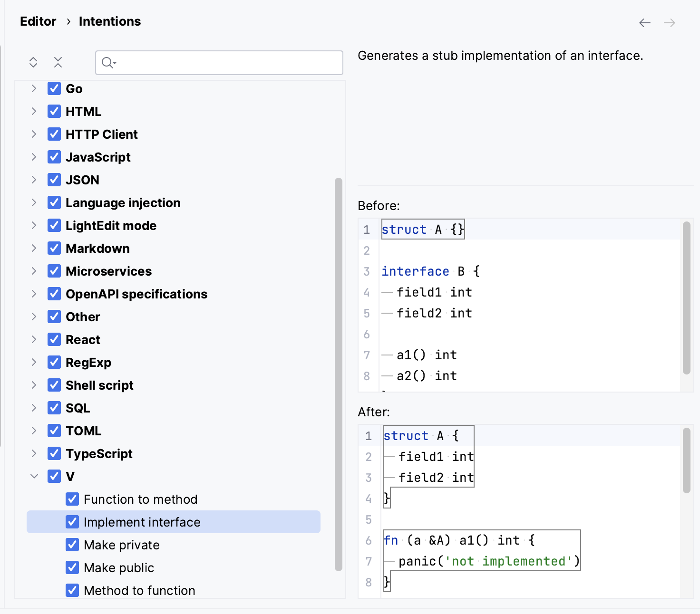Uncheck Make private under V
The image size is (700, 614).
pyautogui.click(x=72, y=545)
